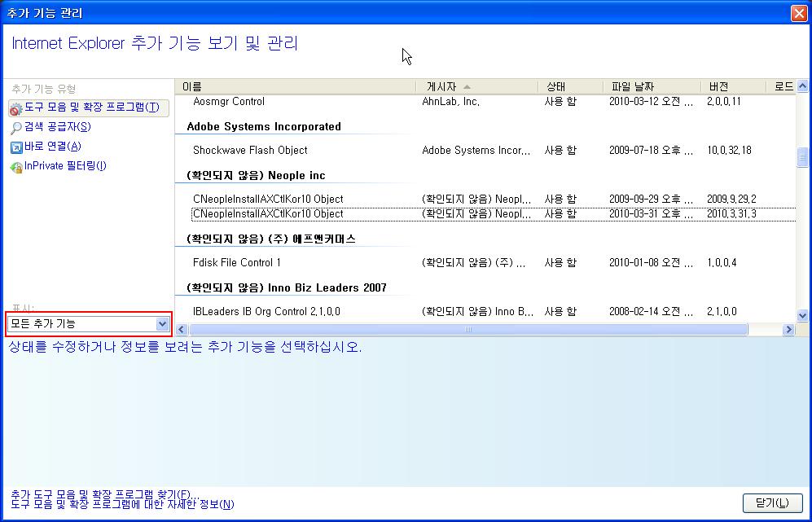This screenshot has width=812, height=522.
Task: Click the 버전 column header
Action: (x=732, y=86)
